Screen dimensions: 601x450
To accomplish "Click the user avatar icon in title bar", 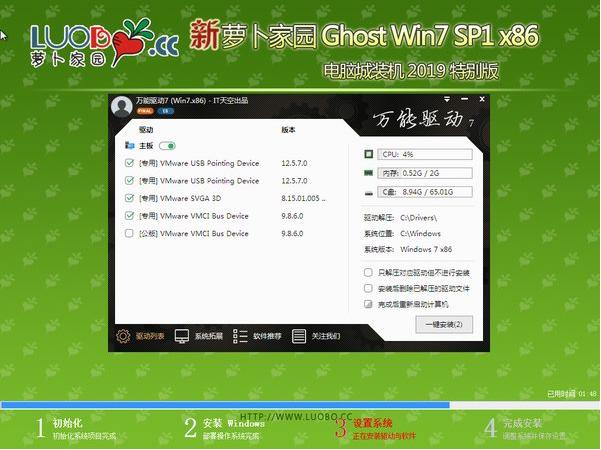I will coord(122,107).
